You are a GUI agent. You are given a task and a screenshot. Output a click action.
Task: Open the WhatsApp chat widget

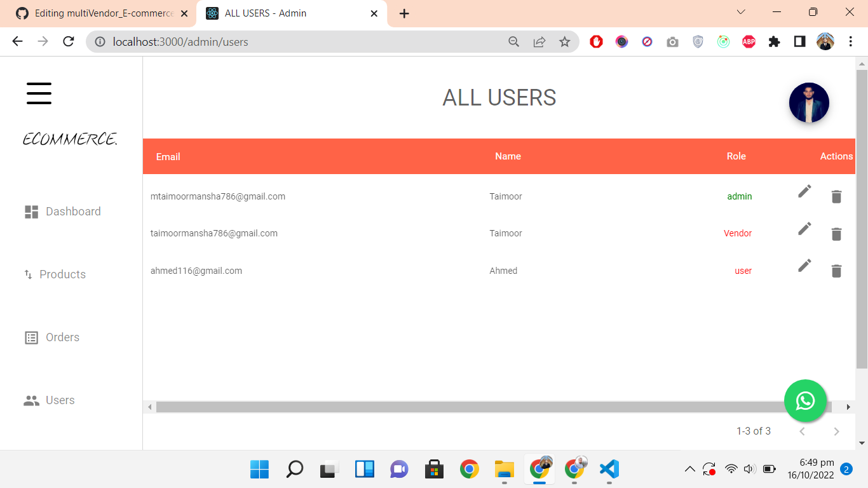[x=805, y=401]
